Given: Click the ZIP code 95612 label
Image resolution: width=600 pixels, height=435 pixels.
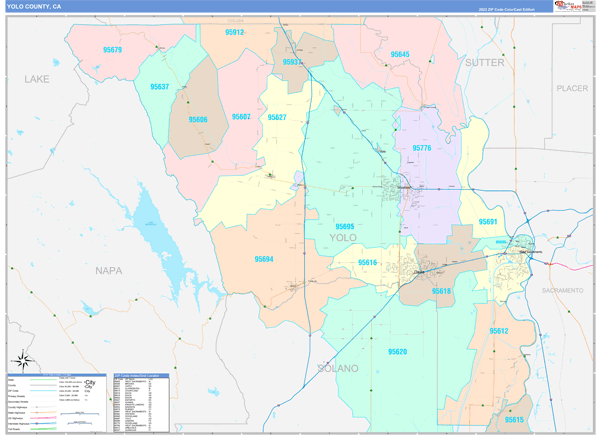Looking at the screenshot, I should tap(500, 331).
